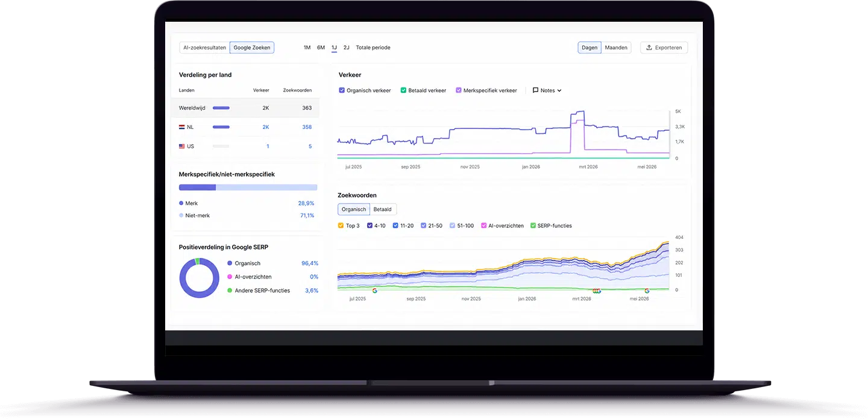
Task: Choose the 6M time range
Action: pos(321,48)
